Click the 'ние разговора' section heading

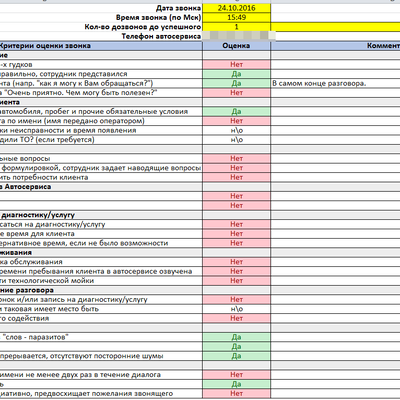tap(101, 290)
